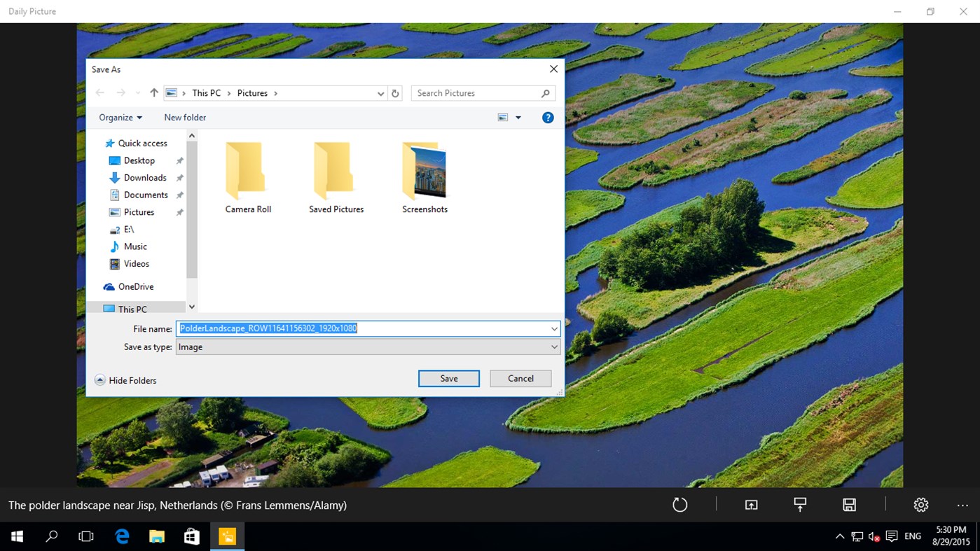Open the Camera Roll folder
The image size is (980, 551).
coord(247,172)
